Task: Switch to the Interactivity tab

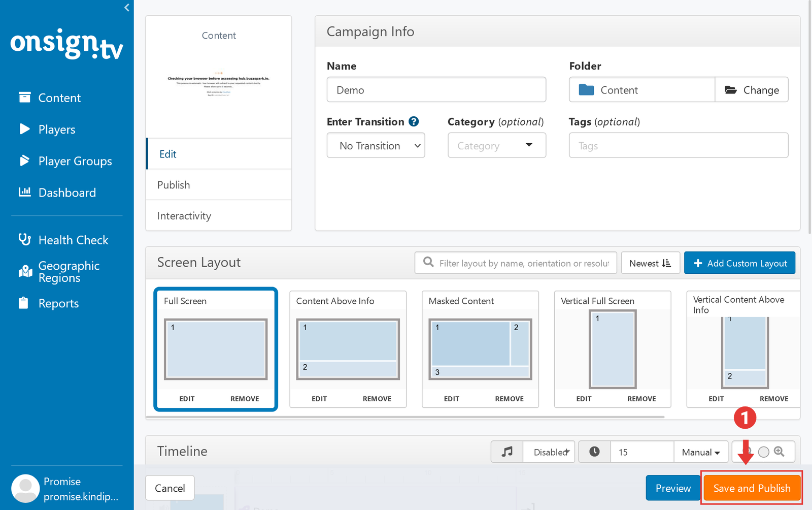Action: point(184,216)
